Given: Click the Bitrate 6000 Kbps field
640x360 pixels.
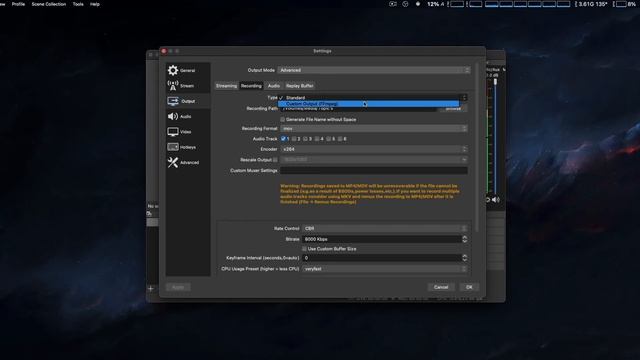Looking at the screenshot, I should pyautogui.click(x=382, y=239).
